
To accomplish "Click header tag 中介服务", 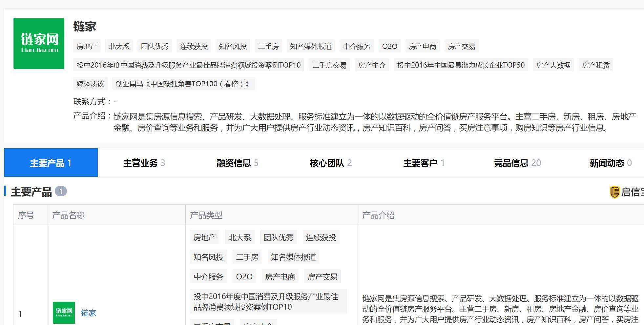I will pyautogui.click(x=357, y=46).
